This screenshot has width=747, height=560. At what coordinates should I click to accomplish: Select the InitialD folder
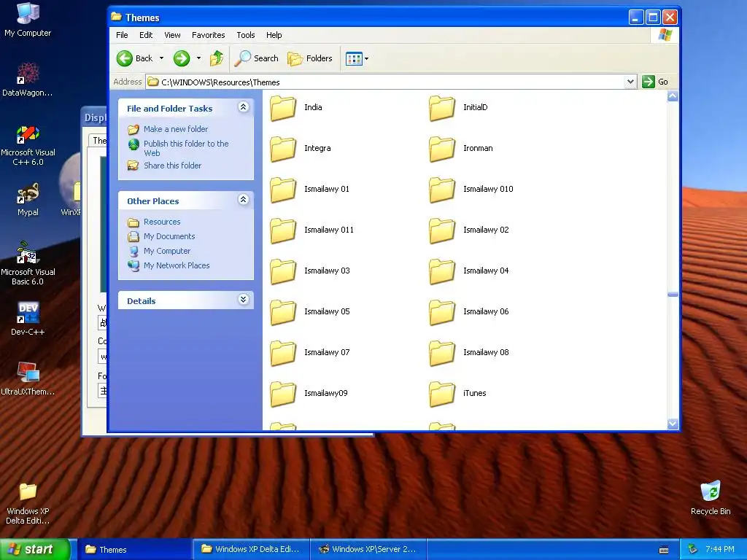(x=458, y=108)
